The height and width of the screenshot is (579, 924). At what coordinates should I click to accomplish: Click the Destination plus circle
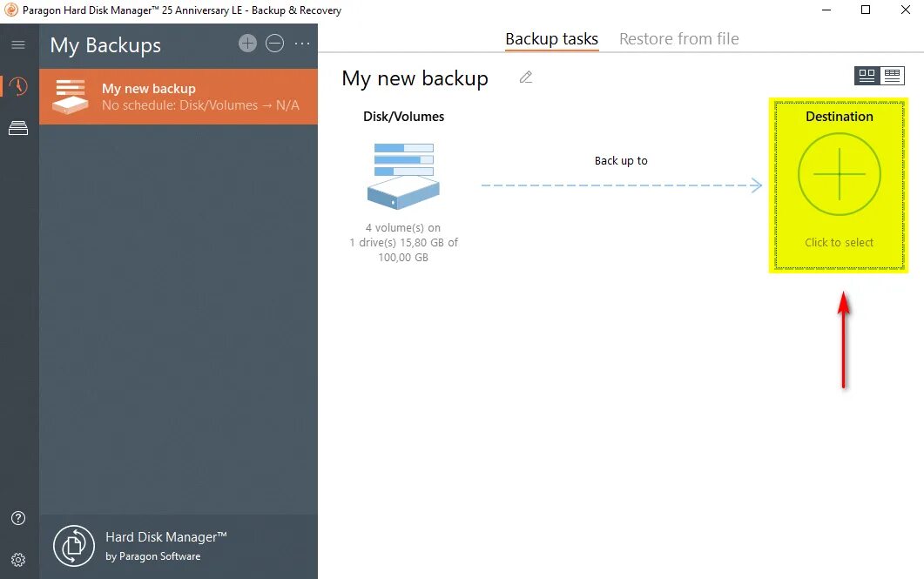[x=840, y=174]
